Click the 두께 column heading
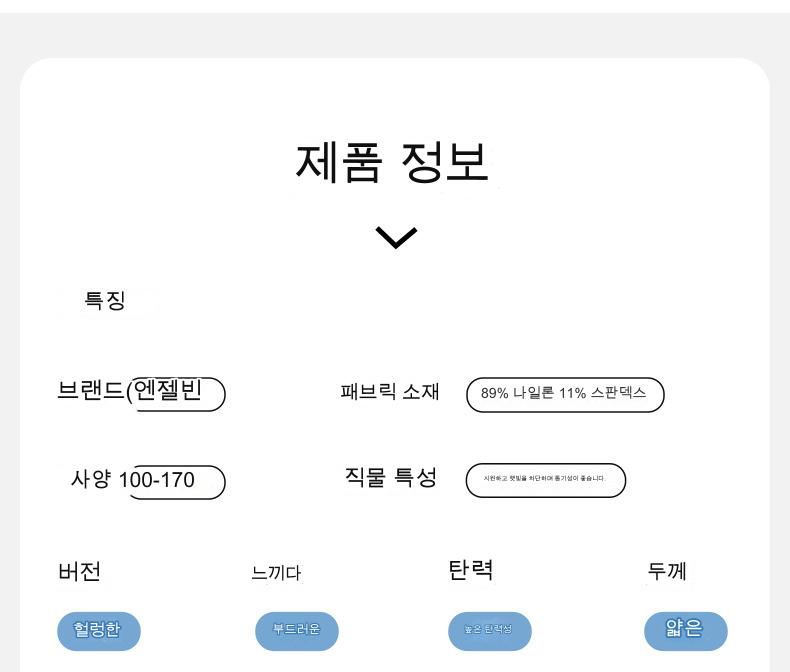Screen dimensions: 790x672 (x=667, y=573)
